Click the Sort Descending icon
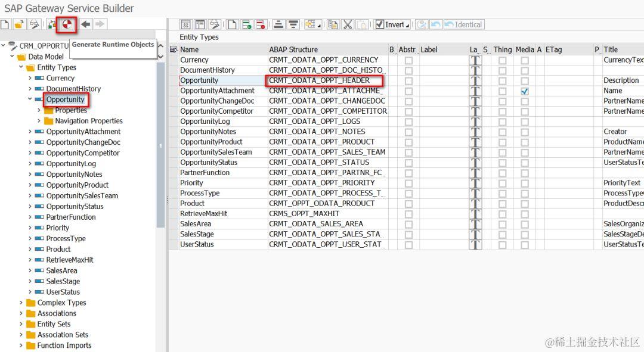The height and width of the screenshot is (352, 644). click(x=293, y=24)
